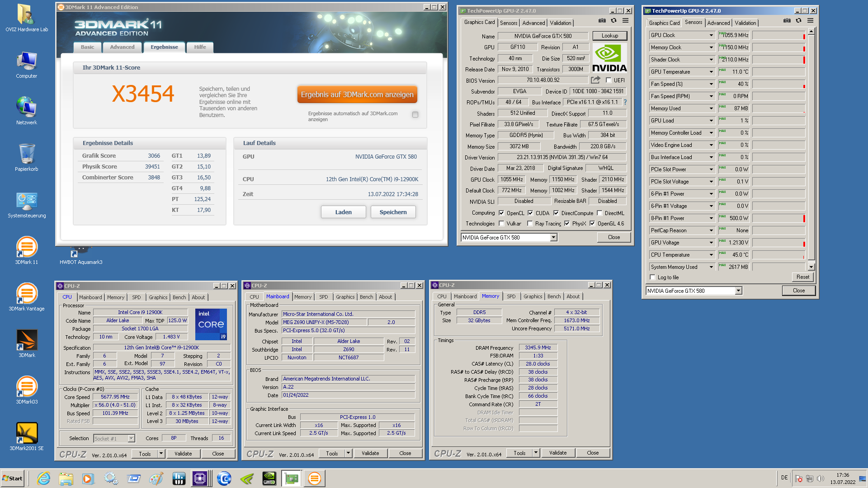Expand PerfCap Reason sensor dropdown
Image resolution: width=868 pixels, height=488 pixels.
(x=711, y=230)
